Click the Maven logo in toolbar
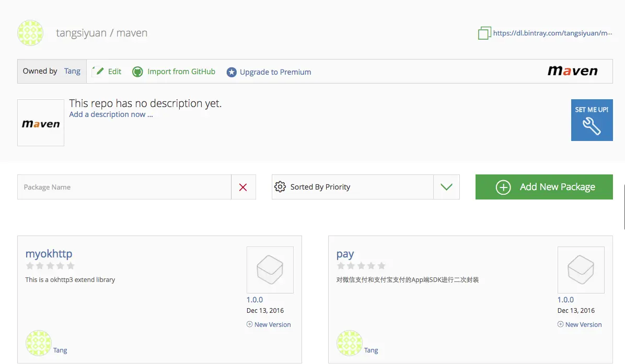The width and height of the screenshot is (625, 364). (x=573, y=71)
